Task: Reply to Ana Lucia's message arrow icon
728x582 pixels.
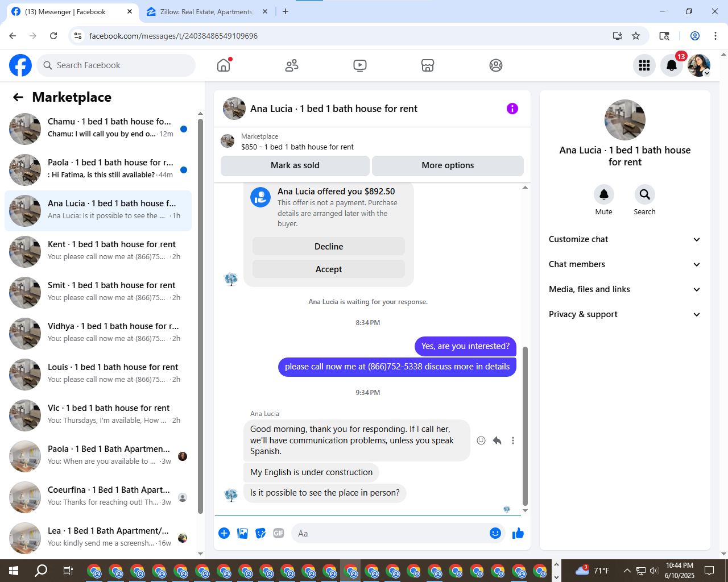Action: 497,440
